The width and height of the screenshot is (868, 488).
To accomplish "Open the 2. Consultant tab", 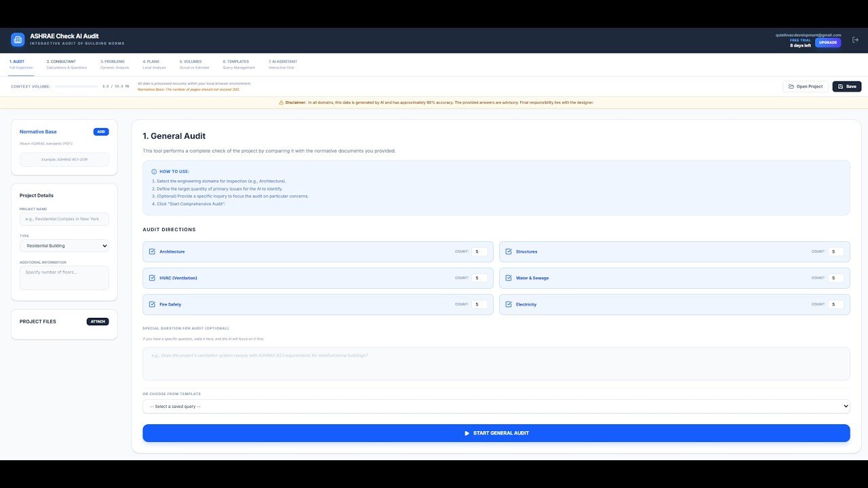I will point(66,64).
